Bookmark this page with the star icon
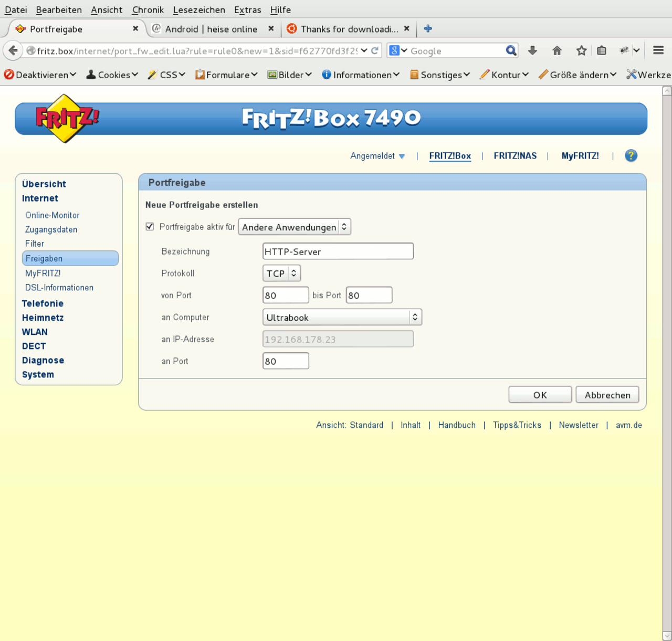Viewport: 672px width, 641px height. (581, 51)
